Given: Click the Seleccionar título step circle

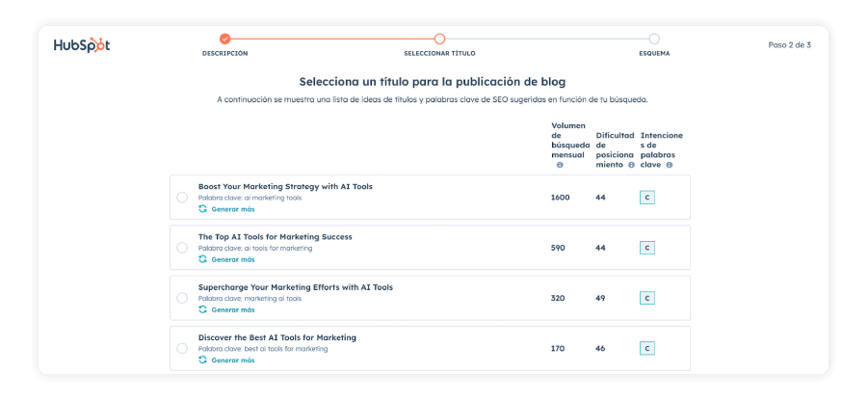Looking at the screenshot, I should [x=439, y=39].
